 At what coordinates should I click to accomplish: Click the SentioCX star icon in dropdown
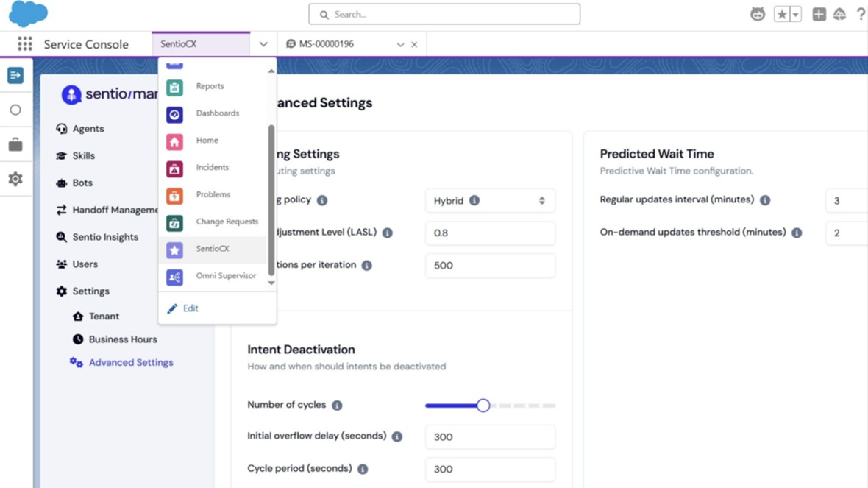(x=174, y=250)
